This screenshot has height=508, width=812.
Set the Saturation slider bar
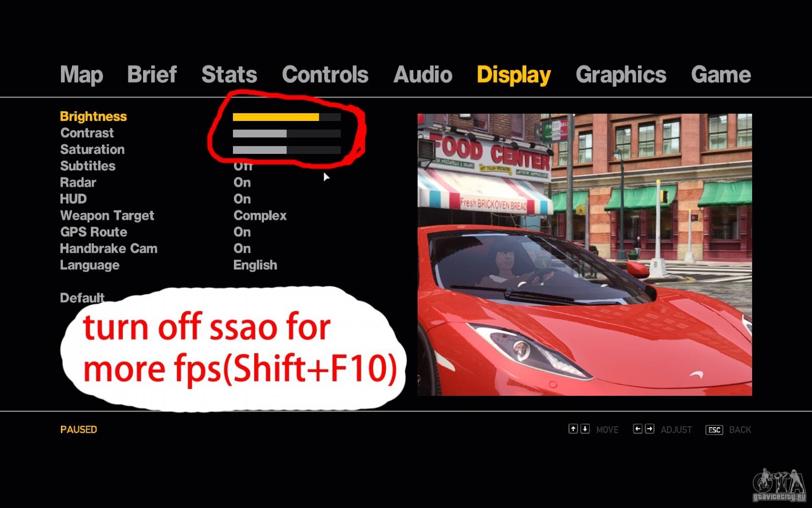[287, 150]
